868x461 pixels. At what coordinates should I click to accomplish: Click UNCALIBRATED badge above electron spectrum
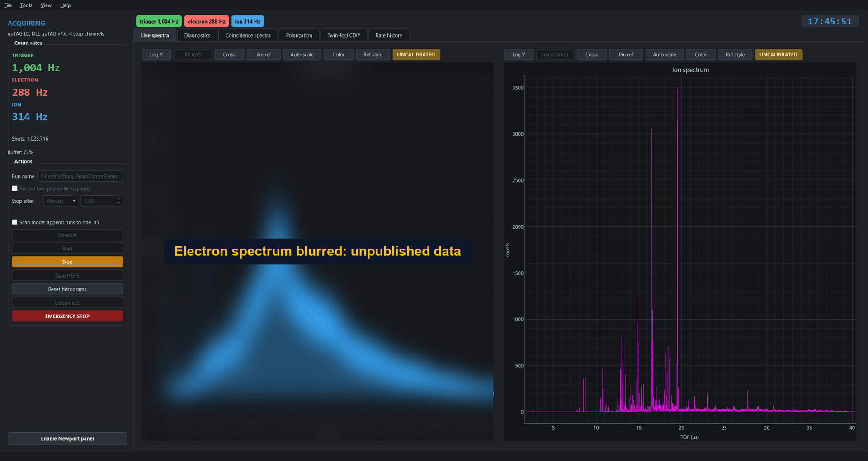tap(416, 55)
